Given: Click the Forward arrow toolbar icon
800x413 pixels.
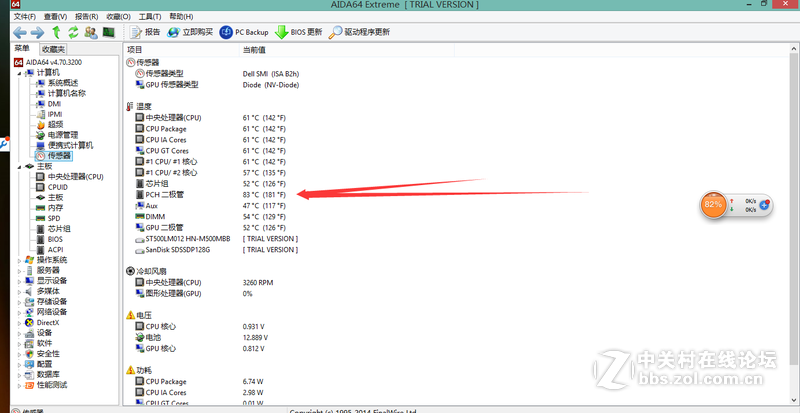Looking at the screenshot, I should pos(37,33).
